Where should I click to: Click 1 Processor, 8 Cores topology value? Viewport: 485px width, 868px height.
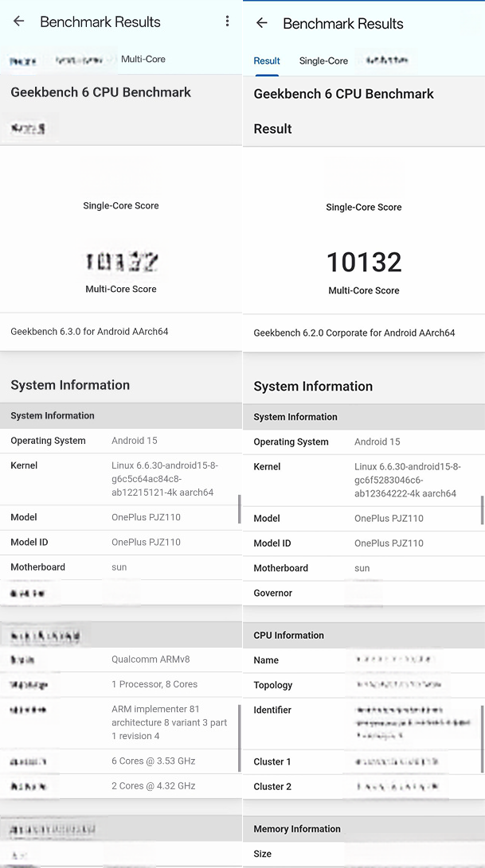(154, 684)
